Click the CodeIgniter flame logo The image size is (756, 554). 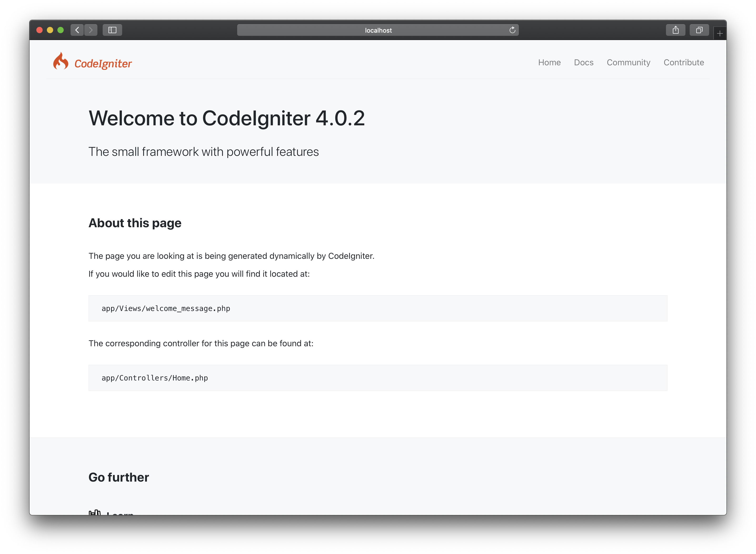tap(60, 61)
